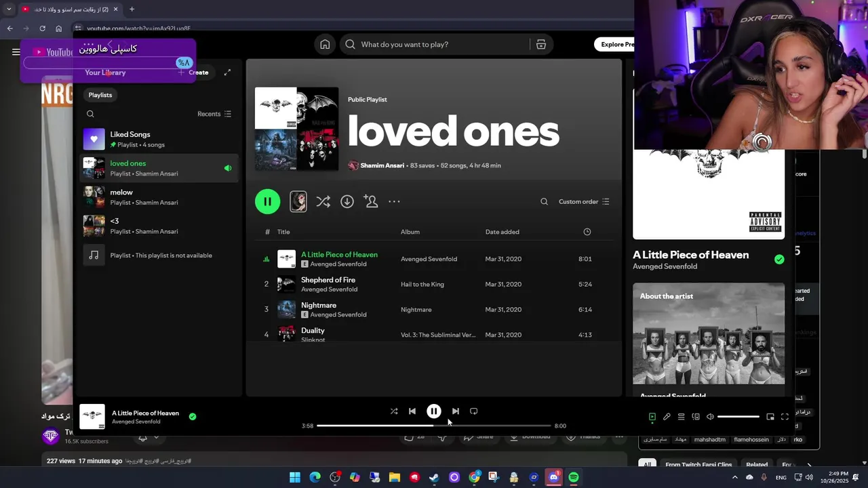Pause the loved ones playlist with the green button
Viewport: 868px width, 488px height.
coord(267,201)
